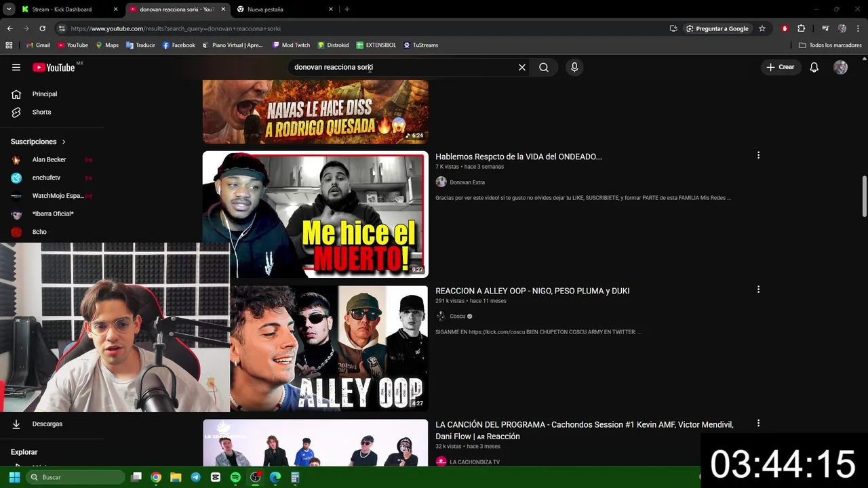Open 'LA CANCIÓN DEL PROGRAMA' video title

pos(585,430)
